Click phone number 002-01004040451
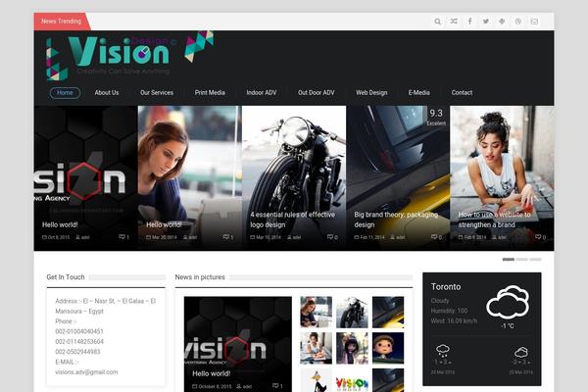The width and height of the screenshot is (588, 392). [x=79, y=331]
